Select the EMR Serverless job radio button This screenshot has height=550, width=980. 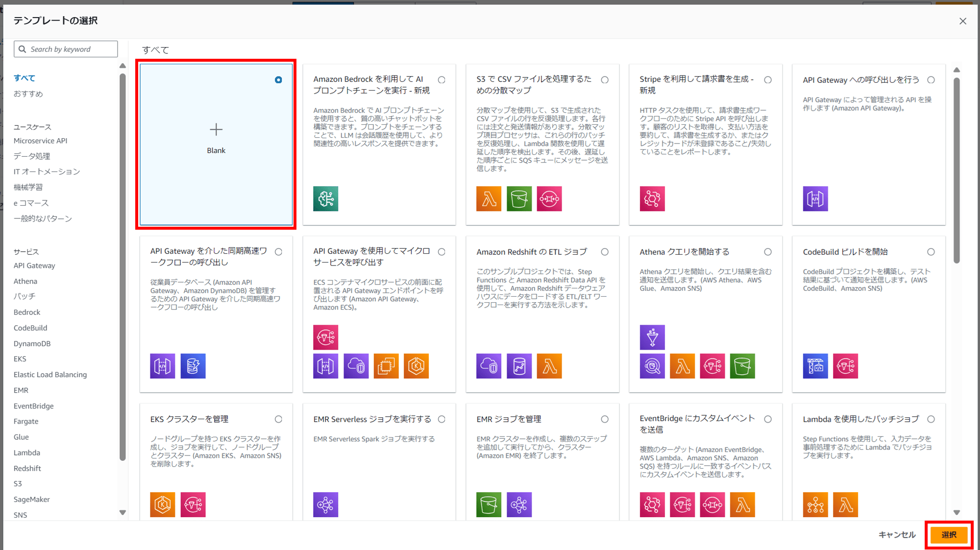coord(441,419)
